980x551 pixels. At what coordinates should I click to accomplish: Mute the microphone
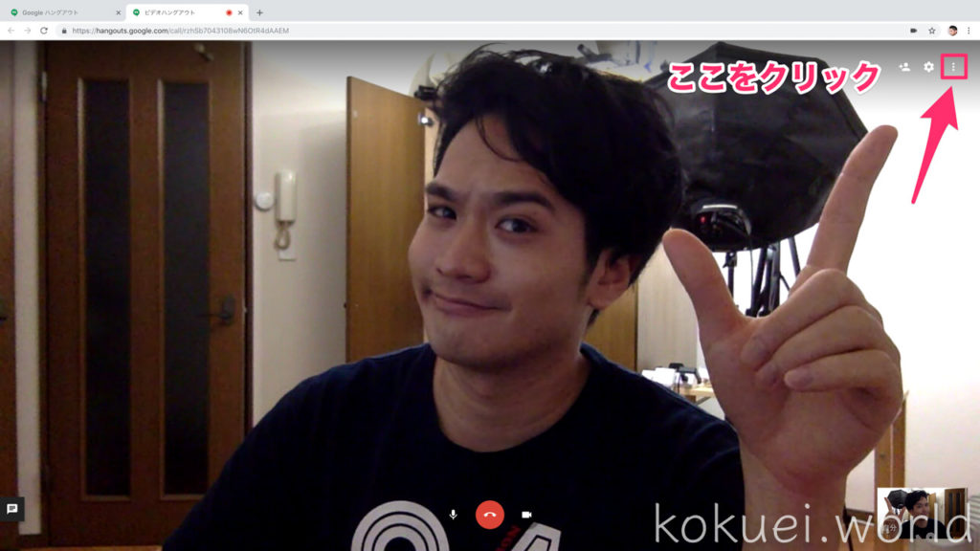453,515
